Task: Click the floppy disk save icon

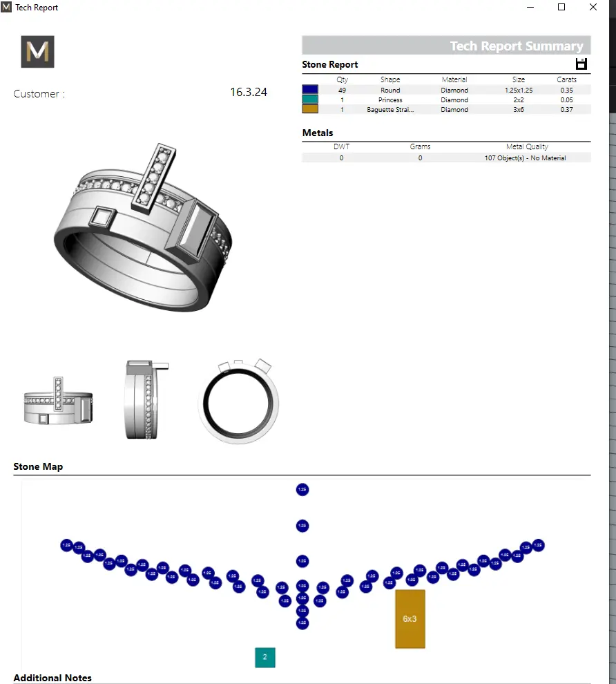Action: [581, 64]
